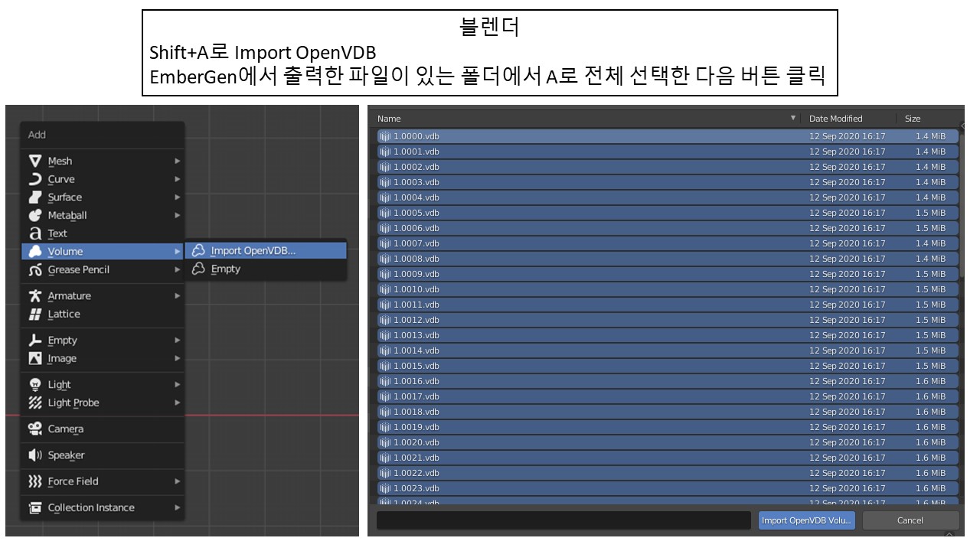Select file 1.0018.vdb
The height and width of the screenshot is (551, 980).
[x=668, y=412]
